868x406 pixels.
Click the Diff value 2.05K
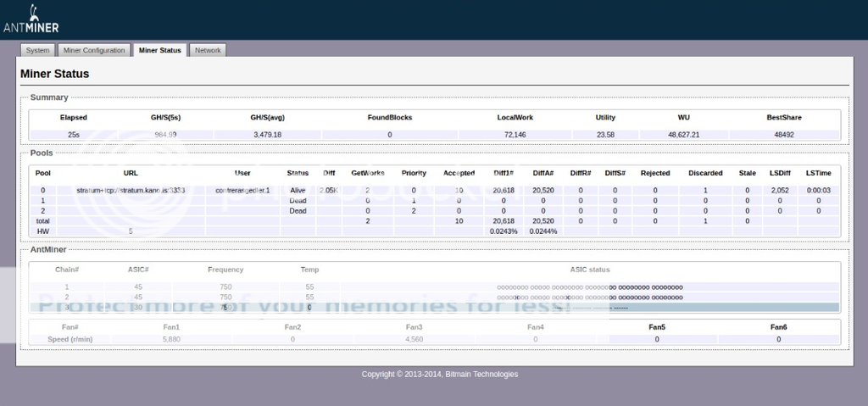coord(329,190)
